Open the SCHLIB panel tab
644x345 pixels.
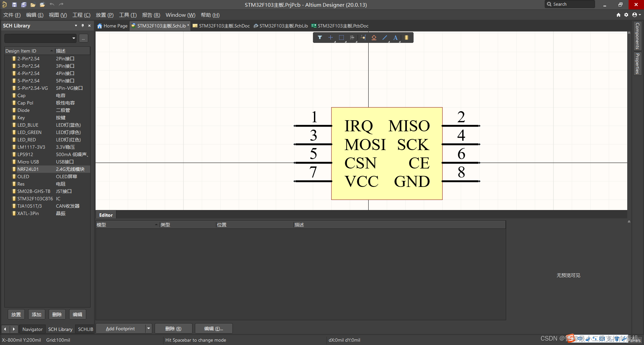point(86,329)
